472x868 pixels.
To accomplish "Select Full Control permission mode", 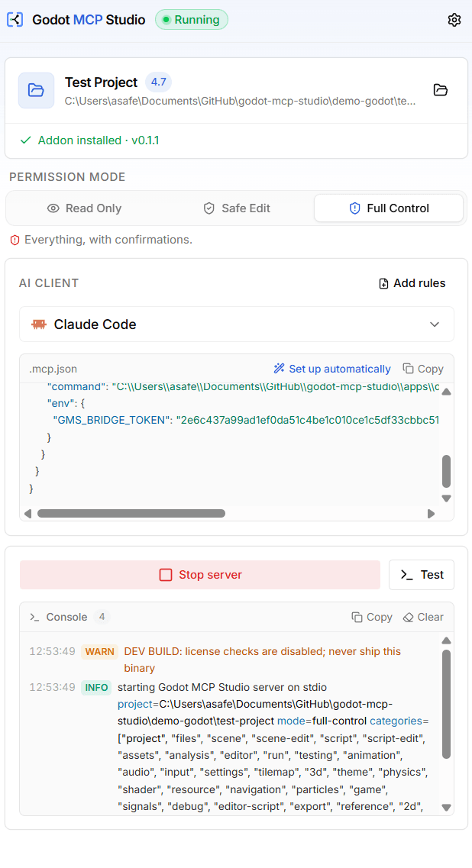I will [389, 208].
